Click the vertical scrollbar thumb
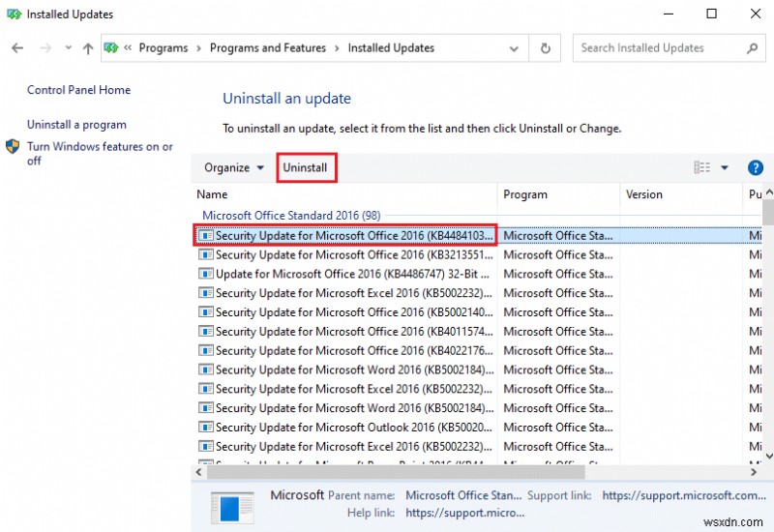The width and height of the screenshot is (774, 532). pyautogui.click(x=768, y=213)
